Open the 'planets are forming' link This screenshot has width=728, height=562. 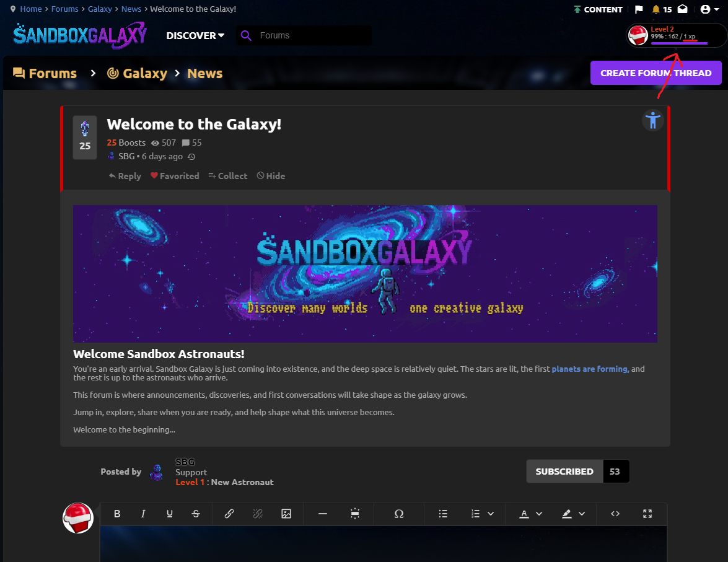(590, 369)
